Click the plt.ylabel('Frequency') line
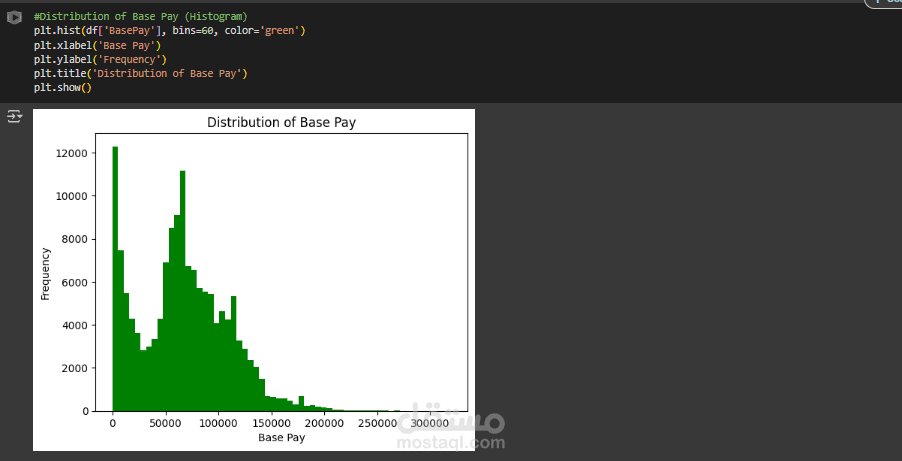 pos(100,59)
